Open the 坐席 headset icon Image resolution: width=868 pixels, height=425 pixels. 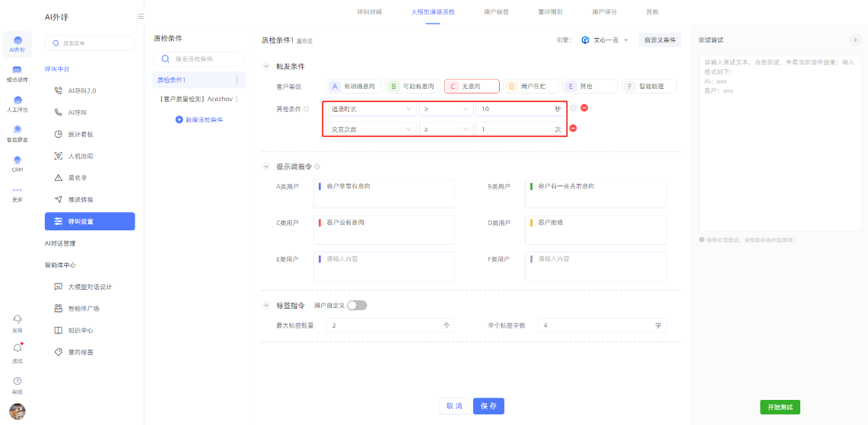(x=17, y=319)
